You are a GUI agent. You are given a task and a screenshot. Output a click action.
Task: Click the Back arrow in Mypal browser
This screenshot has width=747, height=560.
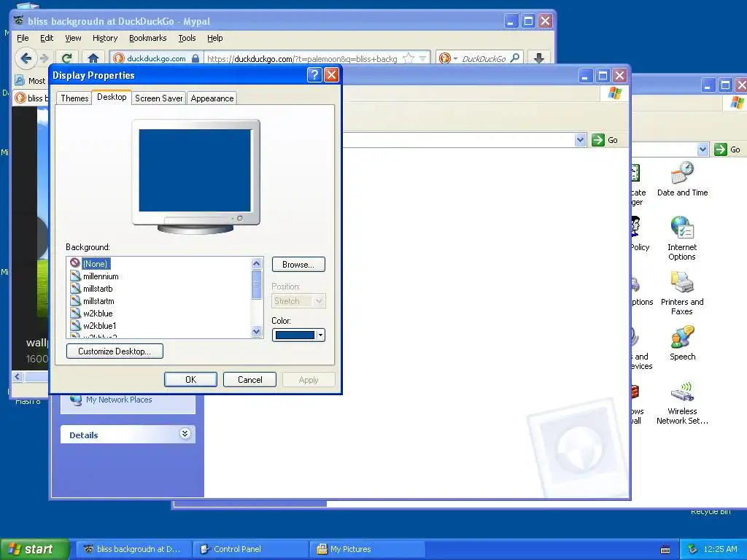click(26, 58)
